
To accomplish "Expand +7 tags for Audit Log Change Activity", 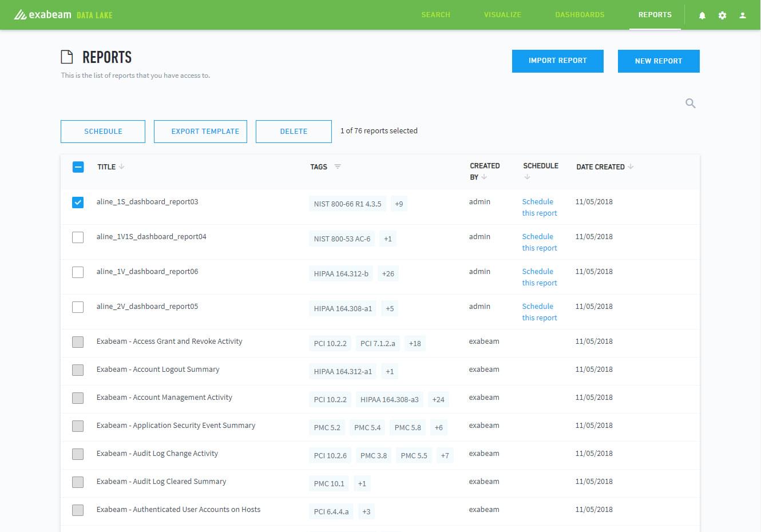I will tap(445, 455).
